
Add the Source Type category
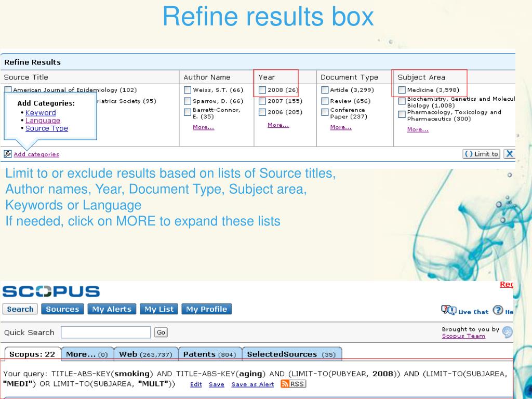click(47, 128)
